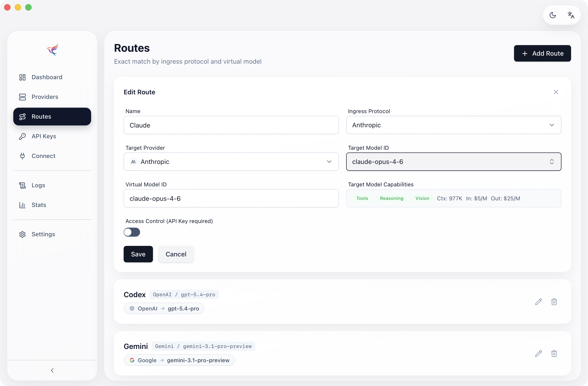
Task: Open the Target Provider dropdown
Action: [x=231, y=161]
